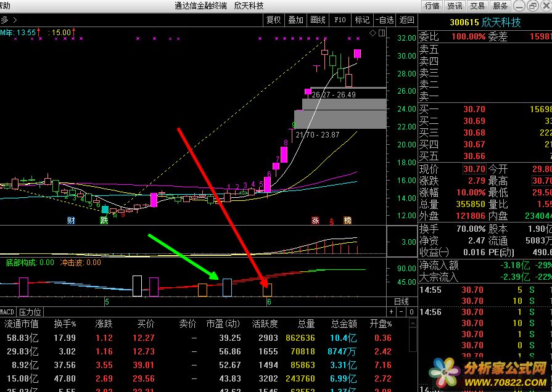Click the table cell 总金额 8747万

point(342,351)
